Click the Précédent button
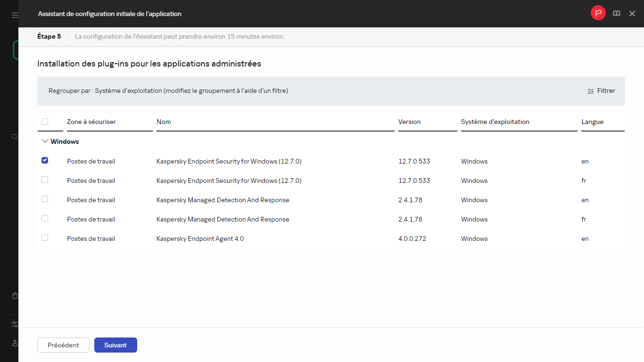The height and width of the screenshot is (362, 644). pos(63,345)
